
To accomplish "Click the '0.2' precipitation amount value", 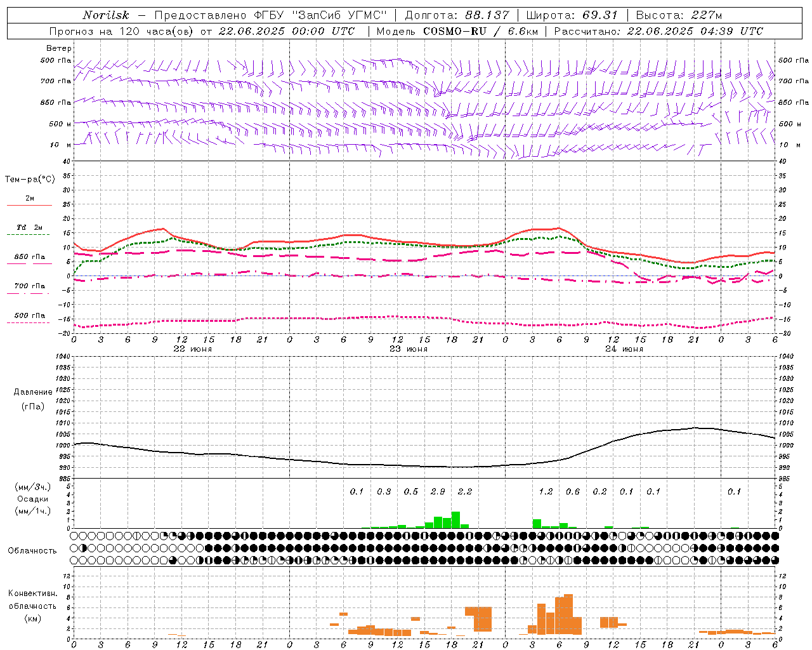I will pyautogui.click(x=599, y=492).
